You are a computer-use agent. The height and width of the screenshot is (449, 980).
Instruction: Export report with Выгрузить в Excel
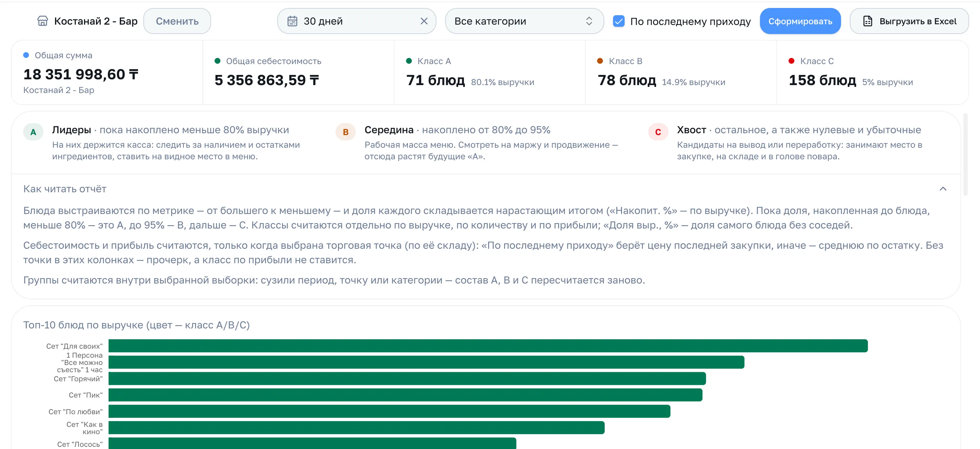click(909, 21)
